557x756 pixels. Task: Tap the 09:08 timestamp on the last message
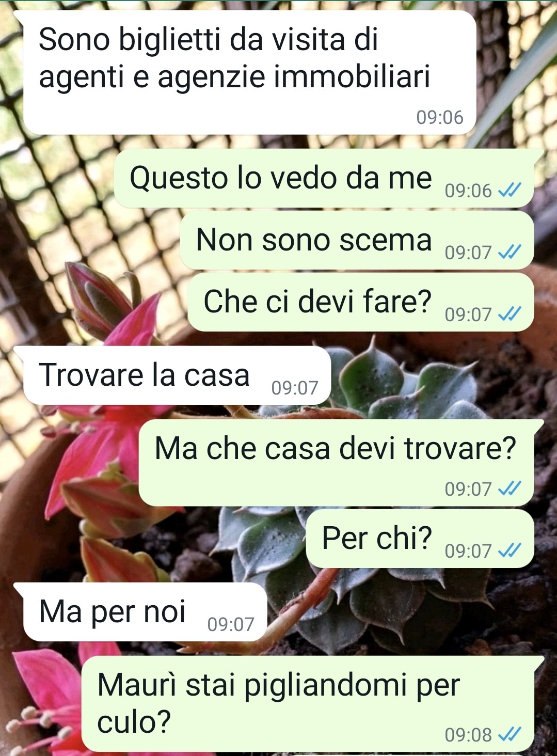click(468, 734)
